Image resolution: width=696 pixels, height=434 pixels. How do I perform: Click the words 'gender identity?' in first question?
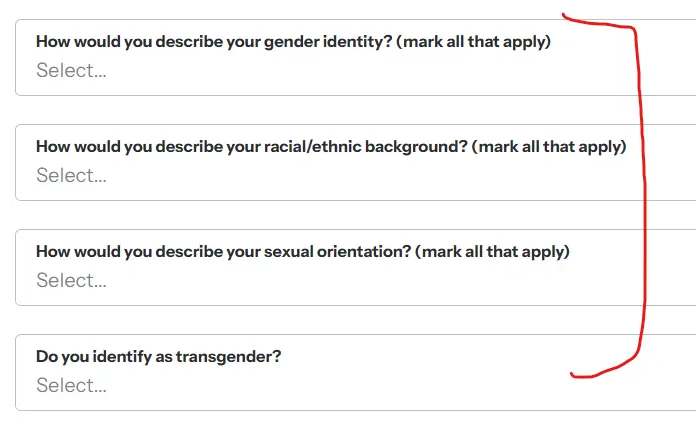click(328, 42)
